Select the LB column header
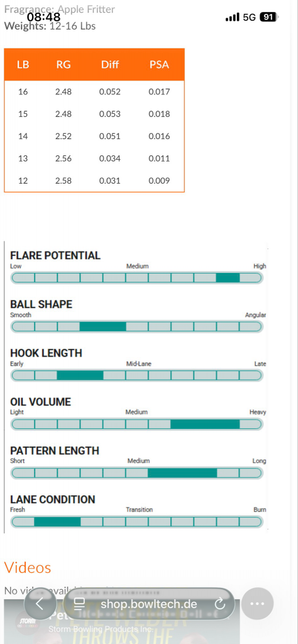298x644 pixels. tap(23, 65)
